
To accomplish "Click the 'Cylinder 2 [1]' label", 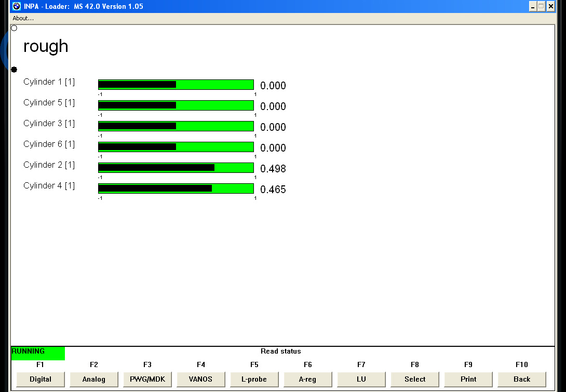I will [49, 165].
